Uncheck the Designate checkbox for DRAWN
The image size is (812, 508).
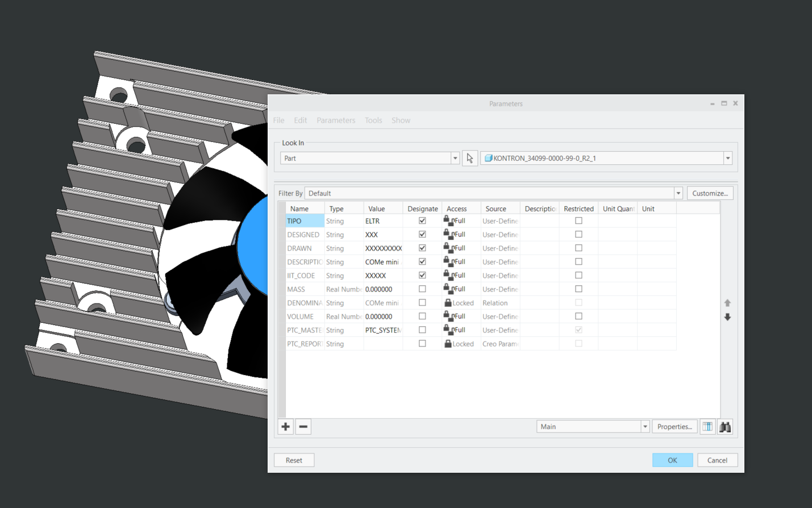click(422, 248)
